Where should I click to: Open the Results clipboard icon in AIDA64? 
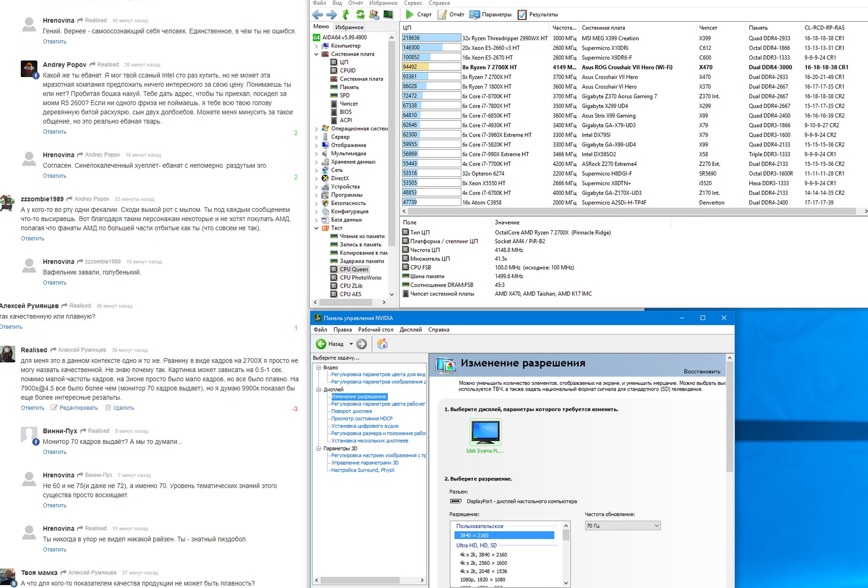[x=522, y=15]
